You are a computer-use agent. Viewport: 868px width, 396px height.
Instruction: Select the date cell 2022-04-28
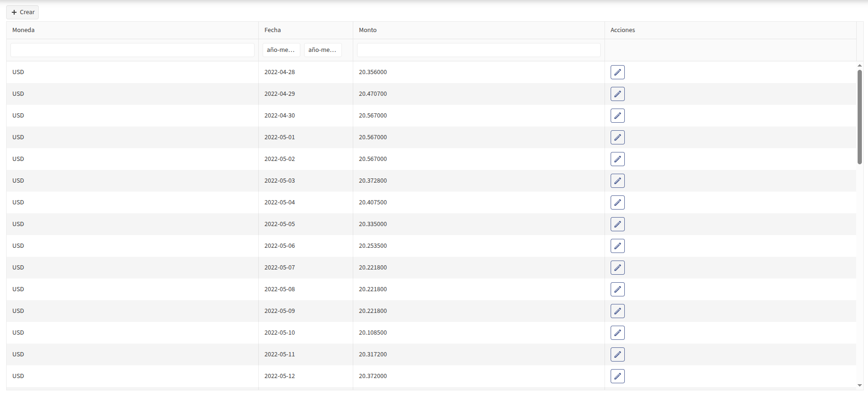click(x=280, y=72)
